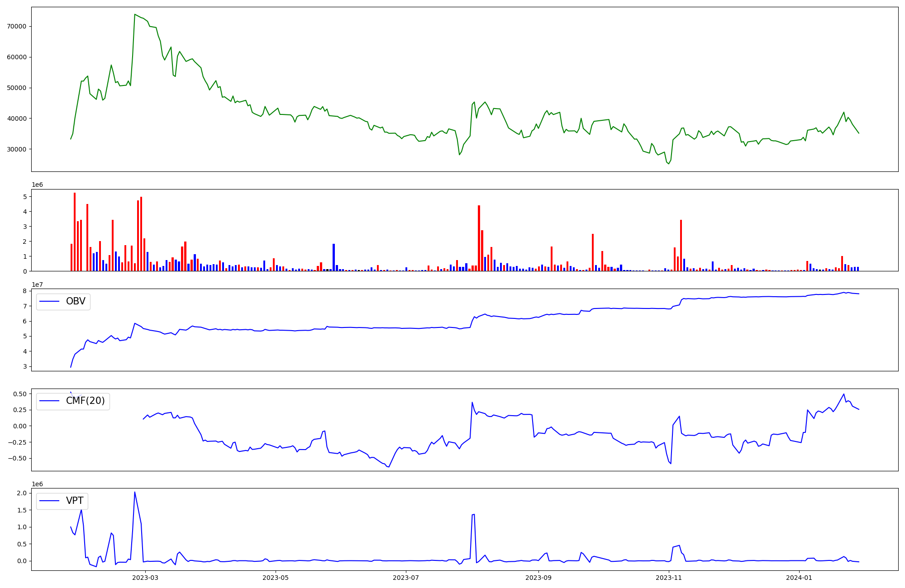Click the 2023-11 x-axis date label

coord(669,578)
